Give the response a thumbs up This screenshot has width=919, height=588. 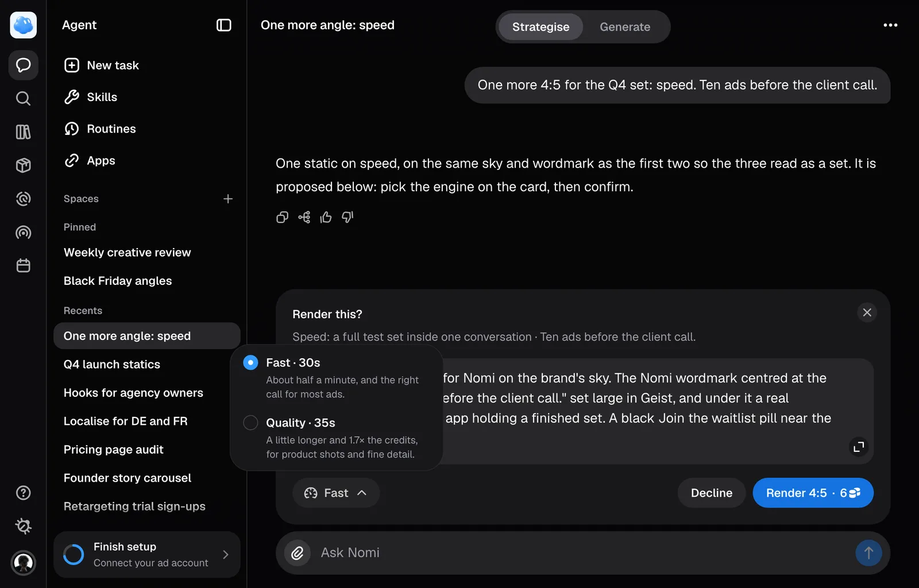coord(326,217)
